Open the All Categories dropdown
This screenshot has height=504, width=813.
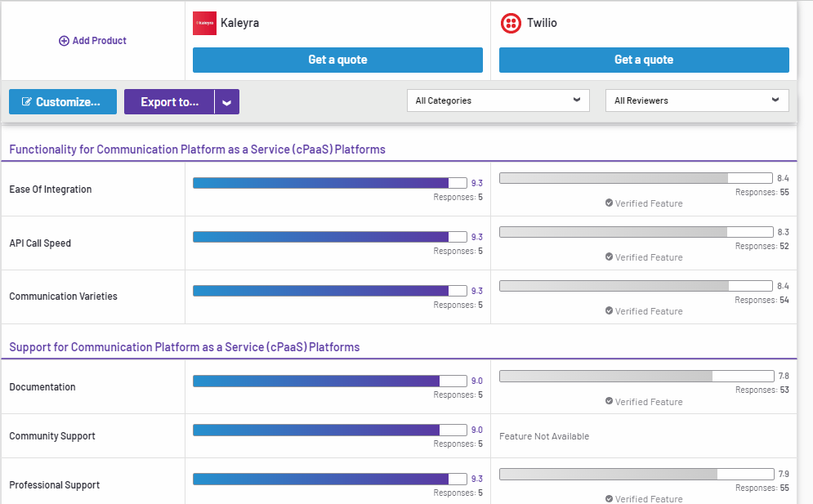click(x=498, y=100)
